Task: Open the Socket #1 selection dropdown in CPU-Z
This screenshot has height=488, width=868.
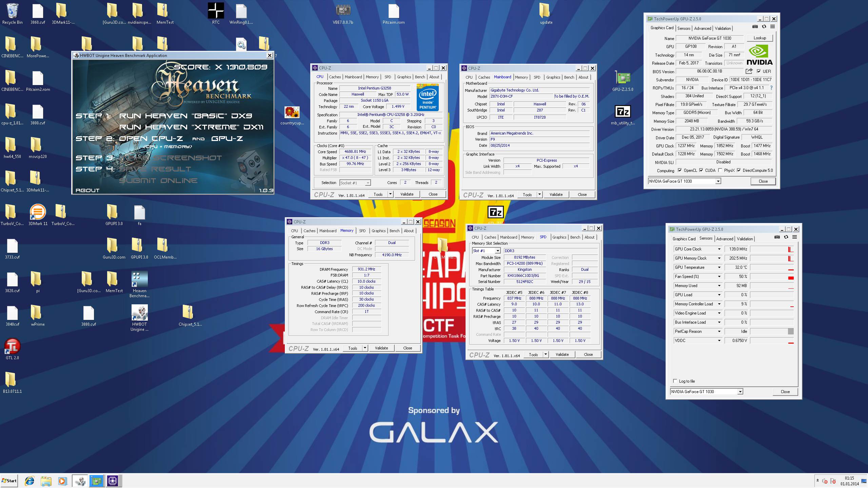Action: [355, 183]
